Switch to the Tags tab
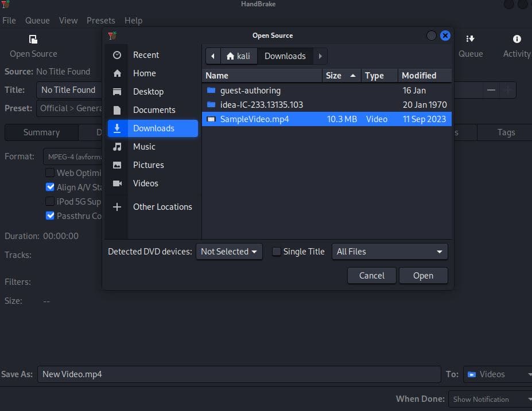Screen dimensions: 532x411 click(504, 132)
